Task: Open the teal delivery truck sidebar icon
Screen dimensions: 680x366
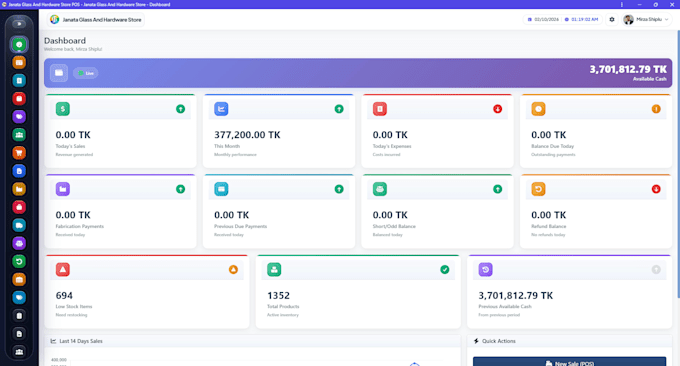Action: pyautogui.click(x=19, y=225)
